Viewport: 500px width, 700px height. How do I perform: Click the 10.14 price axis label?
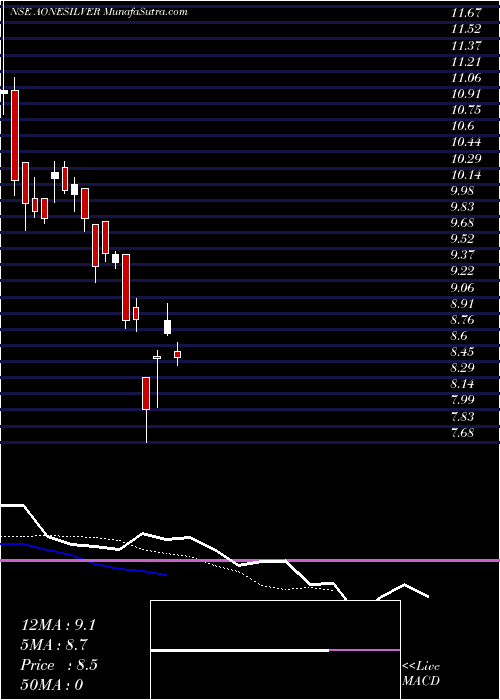(x=466, y=175)
